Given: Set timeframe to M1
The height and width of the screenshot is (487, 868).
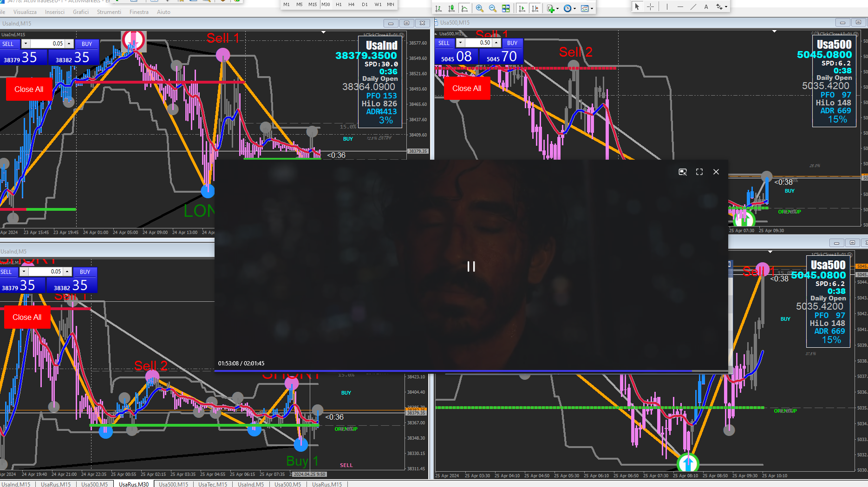Looking at the screenshot, I should [287, 5].
